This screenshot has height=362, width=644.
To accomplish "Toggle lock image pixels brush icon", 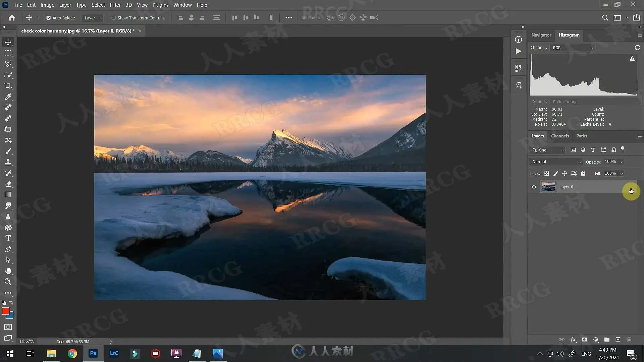I will pos(556,173).
